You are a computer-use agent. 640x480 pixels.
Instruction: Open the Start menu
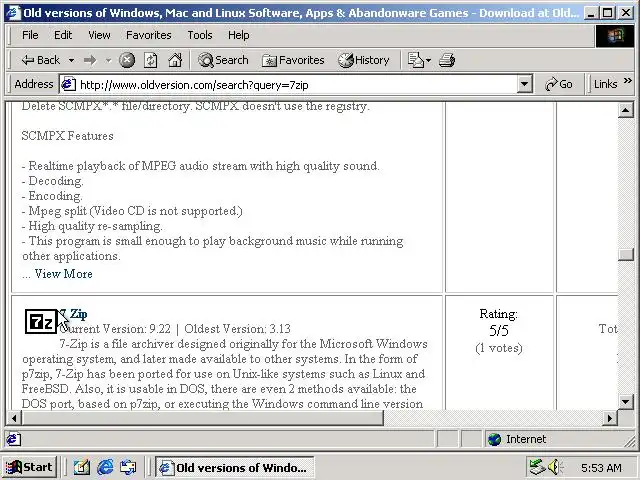(29, 467)
